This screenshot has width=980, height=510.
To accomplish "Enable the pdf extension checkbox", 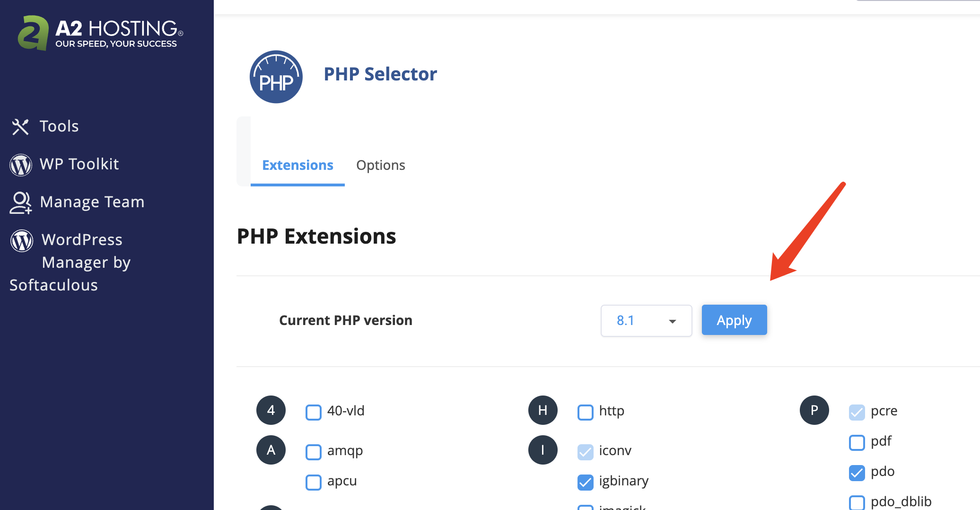I will point(857,442).
